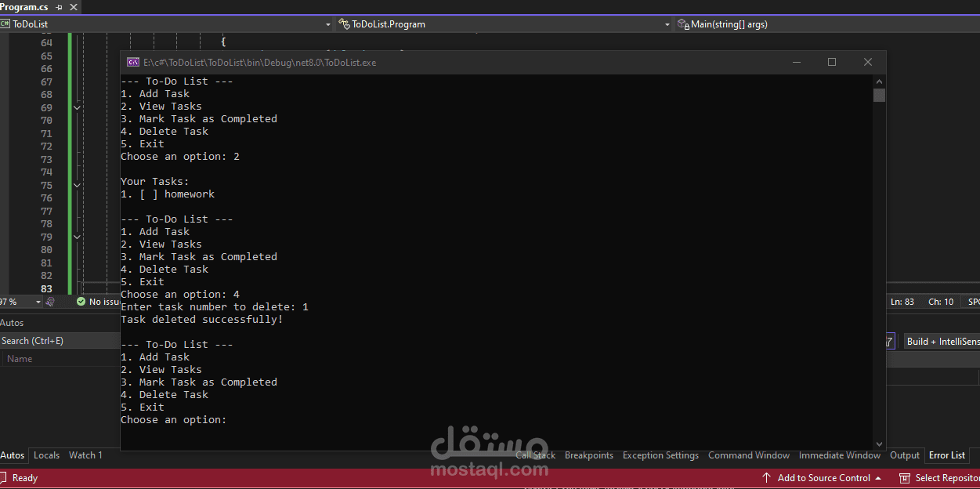Click the Select Repository icon in status bar
The image size is (980, 489).
(x=905, y=478)
